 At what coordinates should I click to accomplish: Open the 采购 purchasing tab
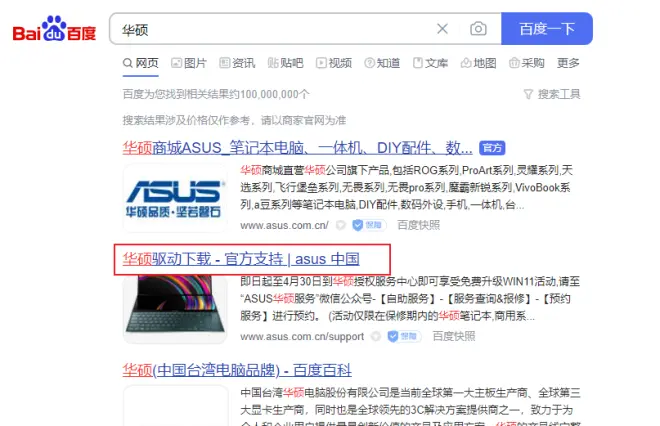pos(527,63)
